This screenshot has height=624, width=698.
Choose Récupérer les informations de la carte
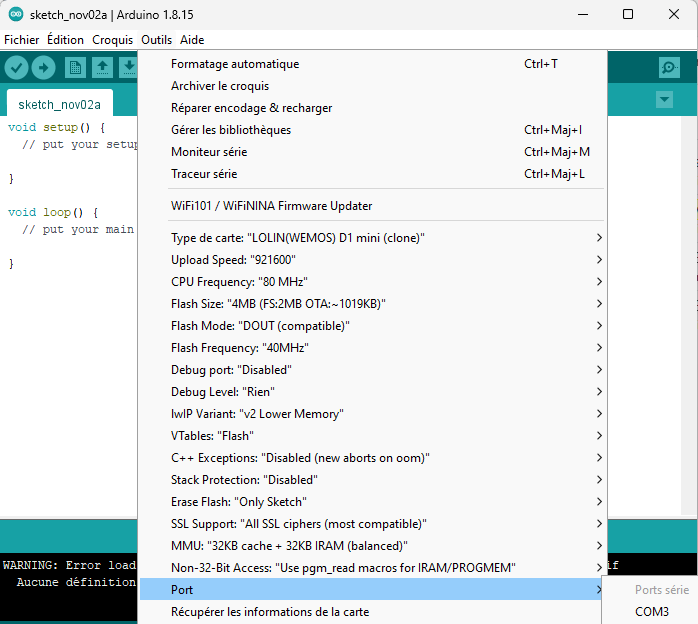coord(370,612)
